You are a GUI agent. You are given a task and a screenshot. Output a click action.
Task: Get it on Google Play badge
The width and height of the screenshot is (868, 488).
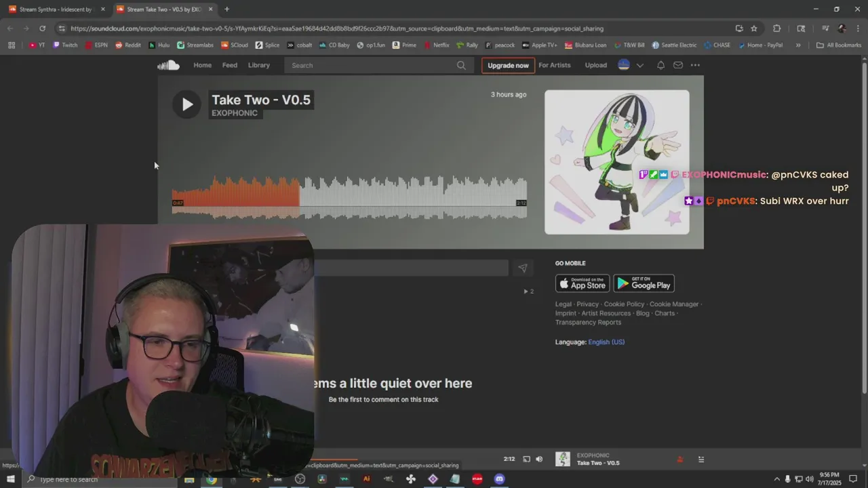pyautogui.click(x=644, y=283)
